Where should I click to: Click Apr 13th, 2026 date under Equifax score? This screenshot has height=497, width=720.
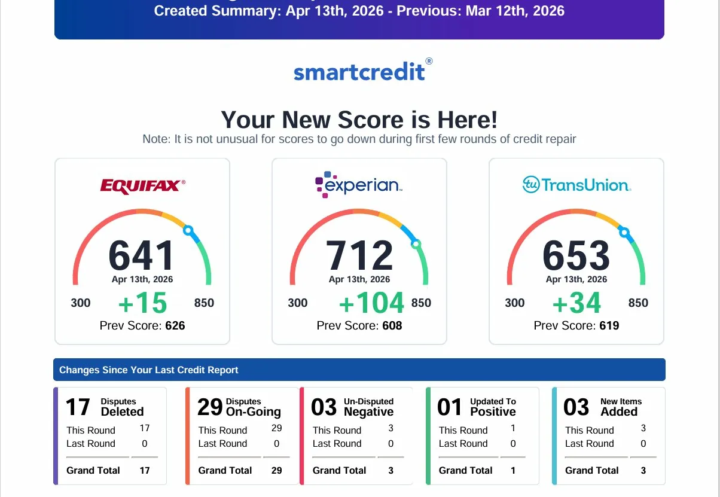(x=142, y=279)
